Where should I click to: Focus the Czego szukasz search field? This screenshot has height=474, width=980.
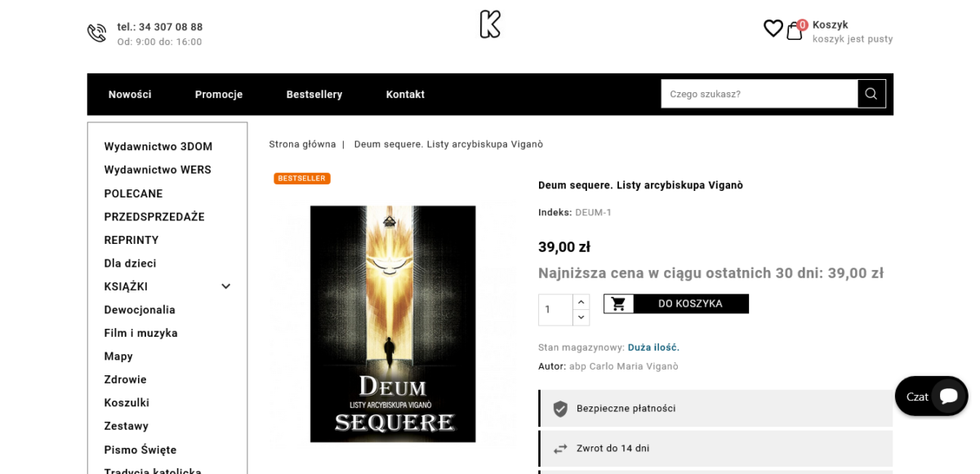(x=759, y=94)
